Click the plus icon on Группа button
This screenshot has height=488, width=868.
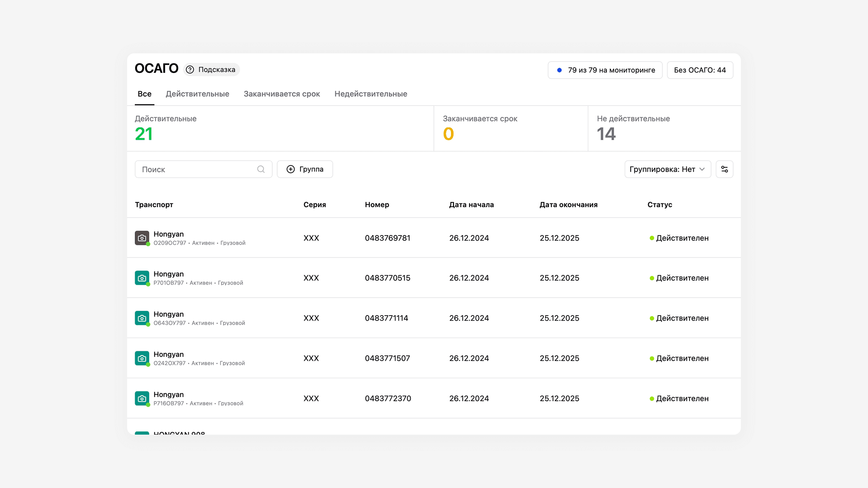pos(291,169)
